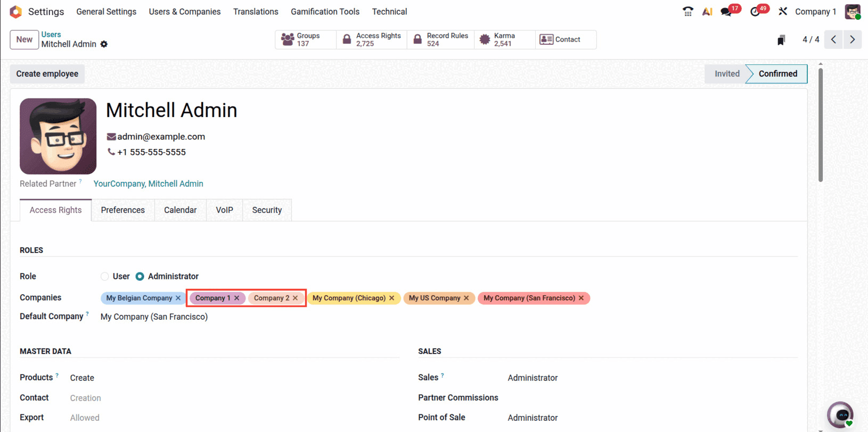Open the AI assistant icon in top bar
868x432 pixels.
[707, 11]
